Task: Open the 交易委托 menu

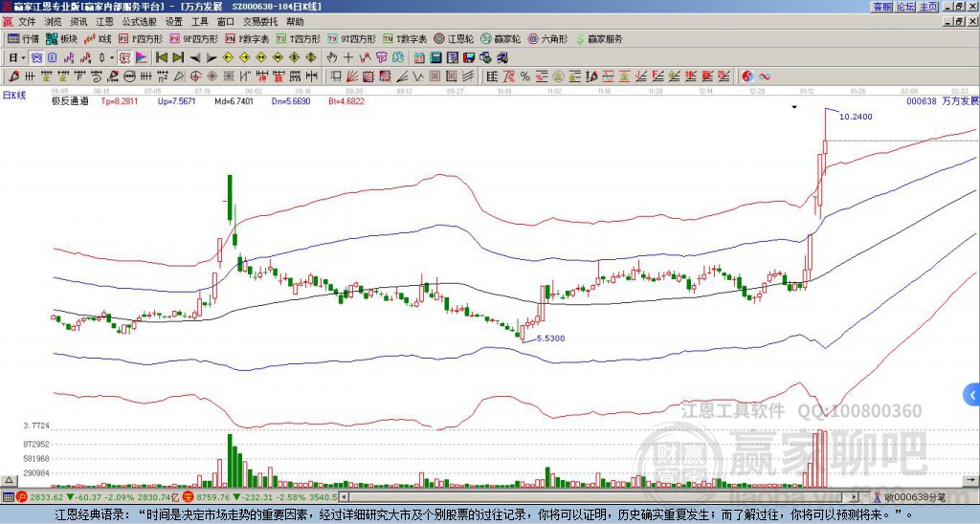Action: pyautogui.click(x=260, y=22)
